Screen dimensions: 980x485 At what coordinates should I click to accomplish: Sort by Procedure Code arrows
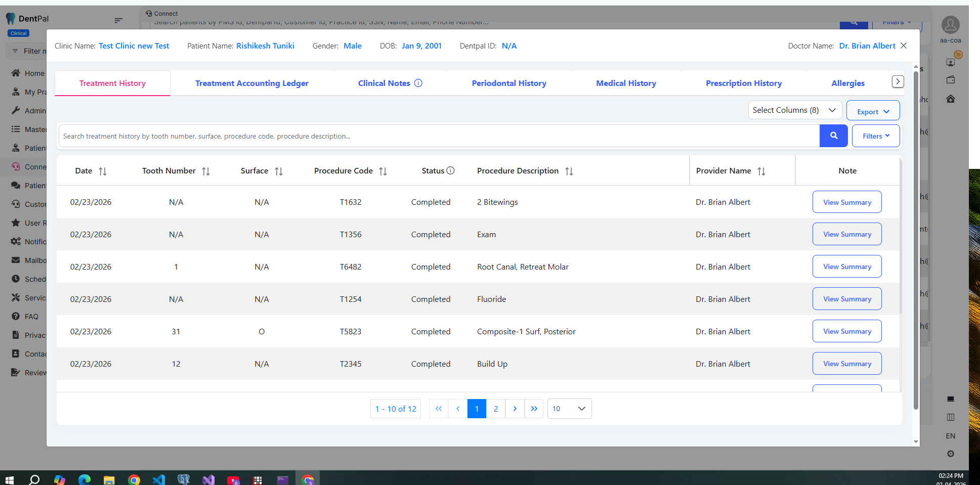click(x=383, y=171)
